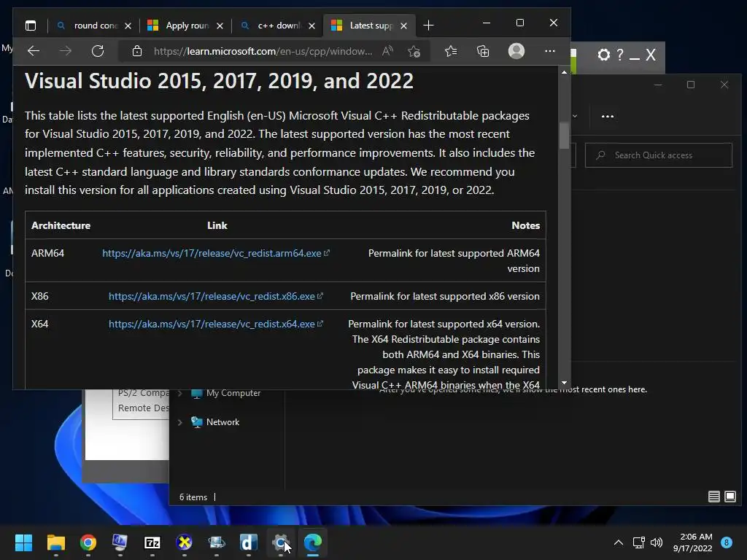Click the X86 architecture cell
Image resolution: width=747 pixels, height=560 pixels.
pyautogui.click(x=40, y=296)
